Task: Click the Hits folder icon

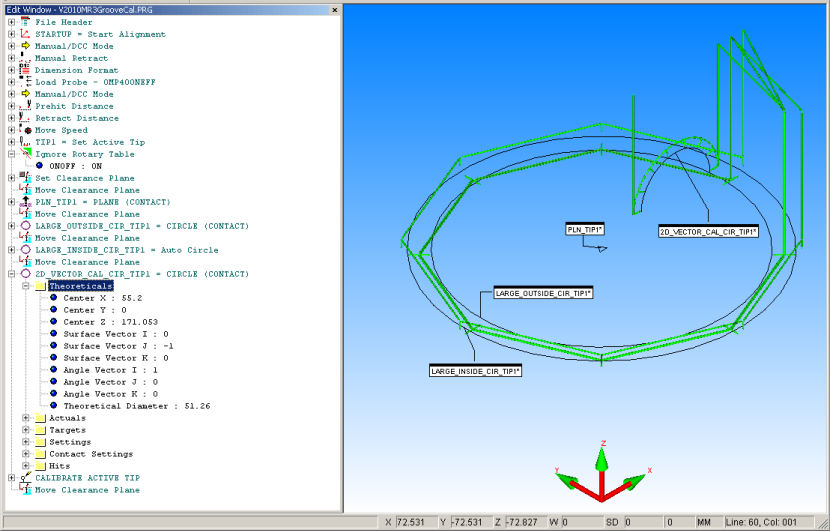Action: pyautogui.click(x=40, y=466)
